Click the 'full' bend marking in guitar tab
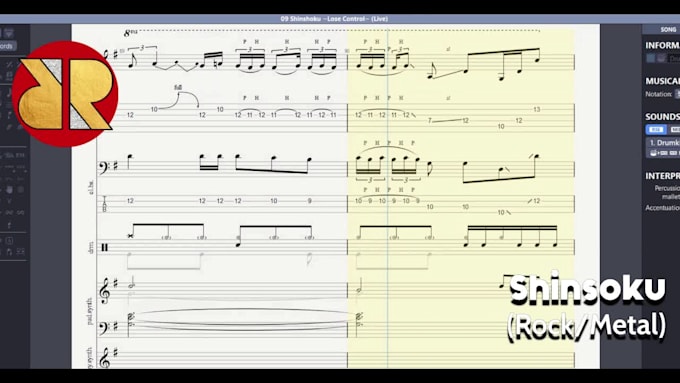 click(178, 87)
